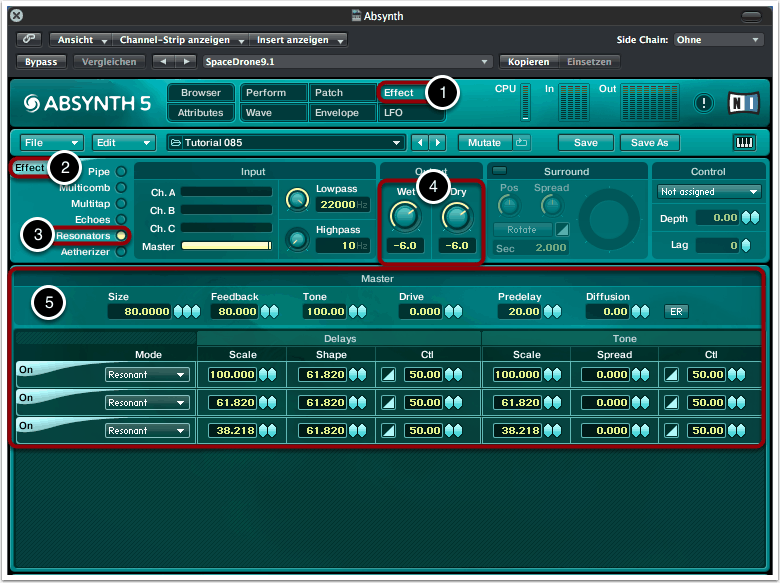Screen dimensions: 780x583
Task: Select next preset with right arrow
Action: click(437, 143)
